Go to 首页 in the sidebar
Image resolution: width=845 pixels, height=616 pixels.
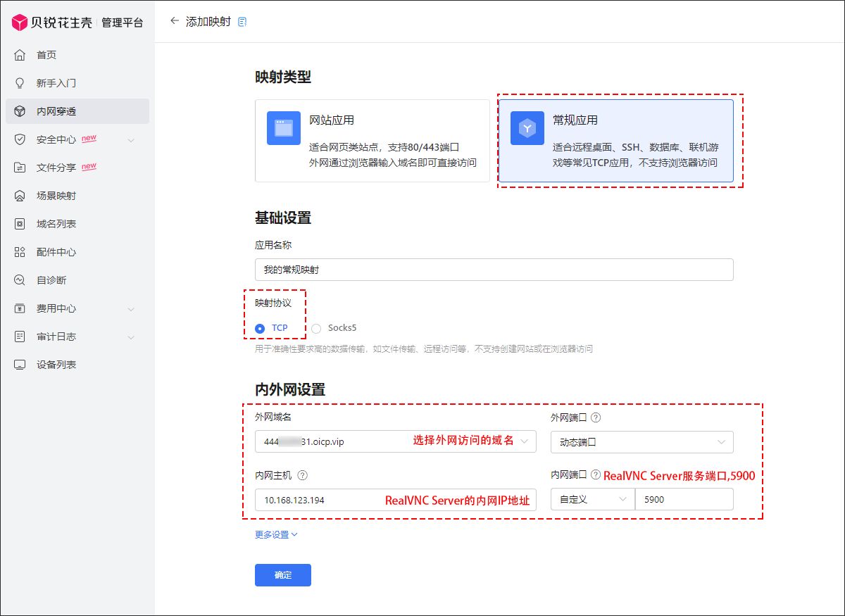(x=77, y=55)
